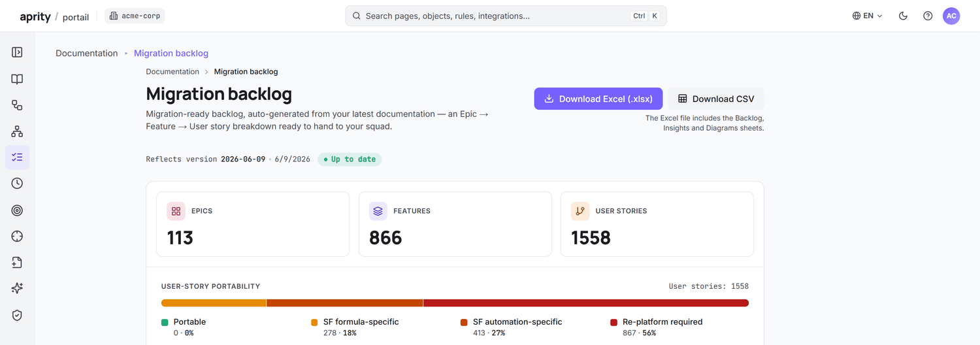This screenshot has width=980, height=345.
Task: Open the shield check icon in sidebar
Action: (x=17, y=315)
